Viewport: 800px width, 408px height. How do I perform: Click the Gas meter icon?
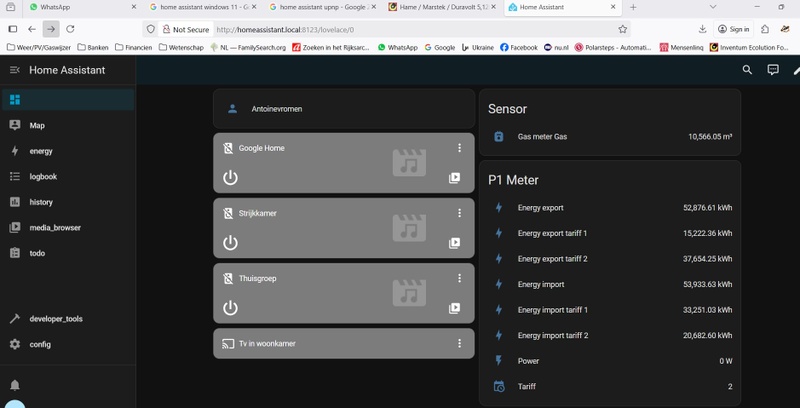click(499, 137)
